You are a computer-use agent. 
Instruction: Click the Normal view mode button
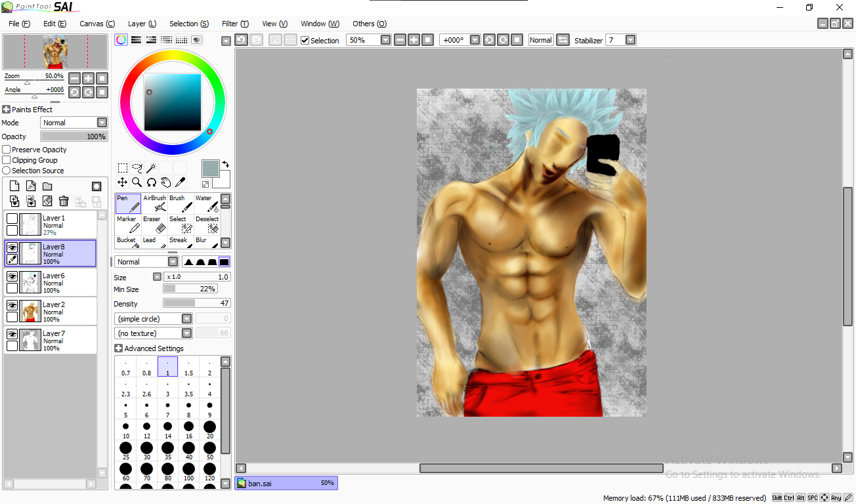coord(541,40)
